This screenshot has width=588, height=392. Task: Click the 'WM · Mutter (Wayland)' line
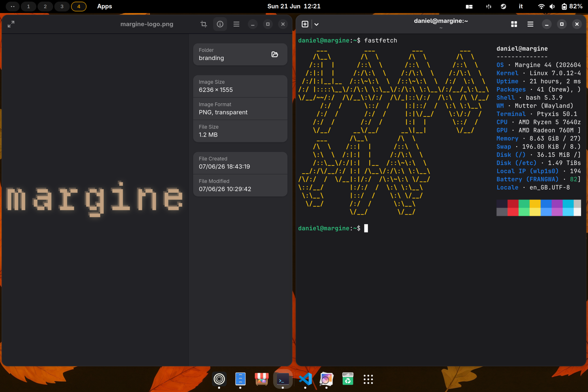535,106
